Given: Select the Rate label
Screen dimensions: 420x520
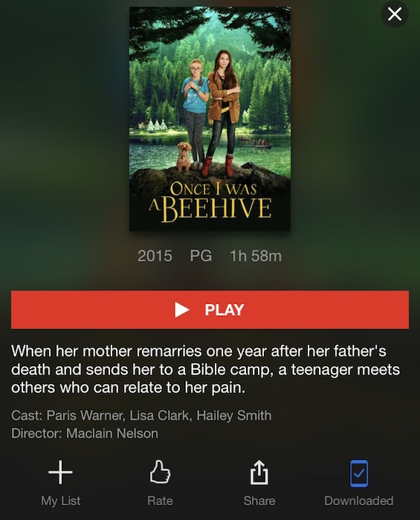Looking at the screenshot, I should (160, 501).
